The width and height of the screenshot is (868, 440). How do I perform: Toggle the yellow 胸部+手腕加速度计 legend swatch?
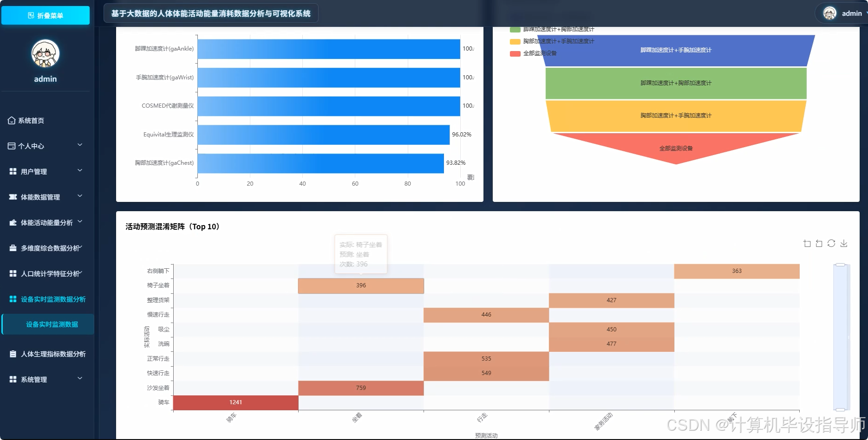(515, 41)
